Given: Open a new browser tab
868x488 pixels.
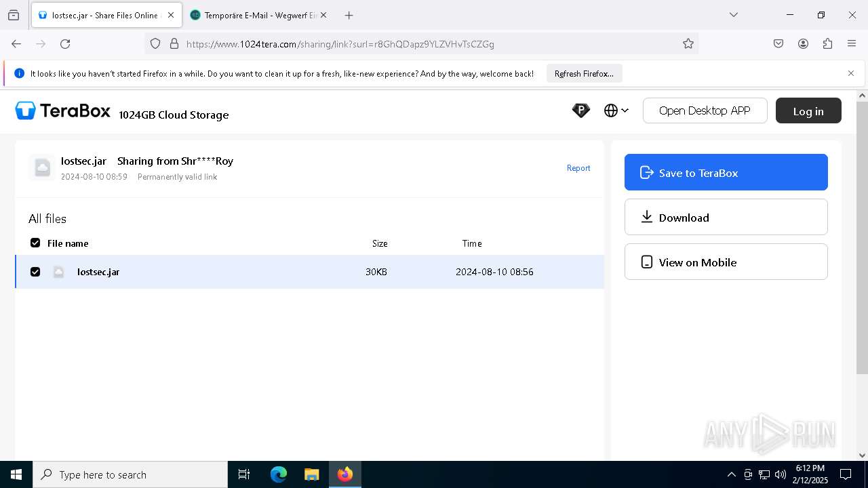Looking at the screenshot, I should coord(349,15).
